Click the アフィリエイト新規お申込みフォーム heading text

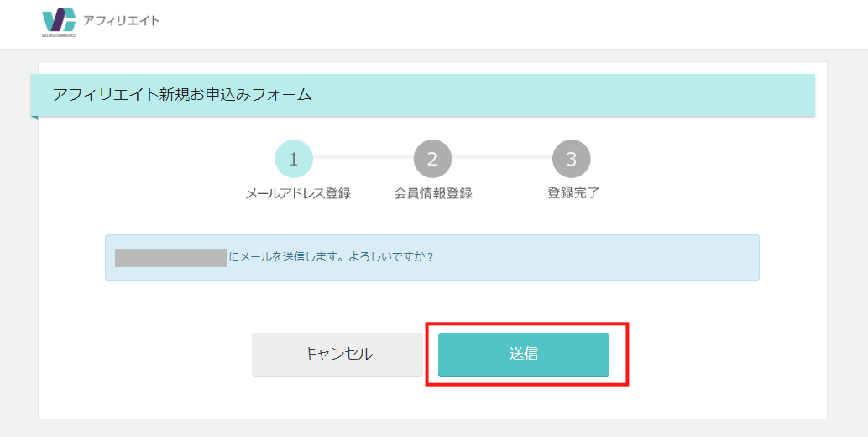pyautogui.click(x=182, y=95)
